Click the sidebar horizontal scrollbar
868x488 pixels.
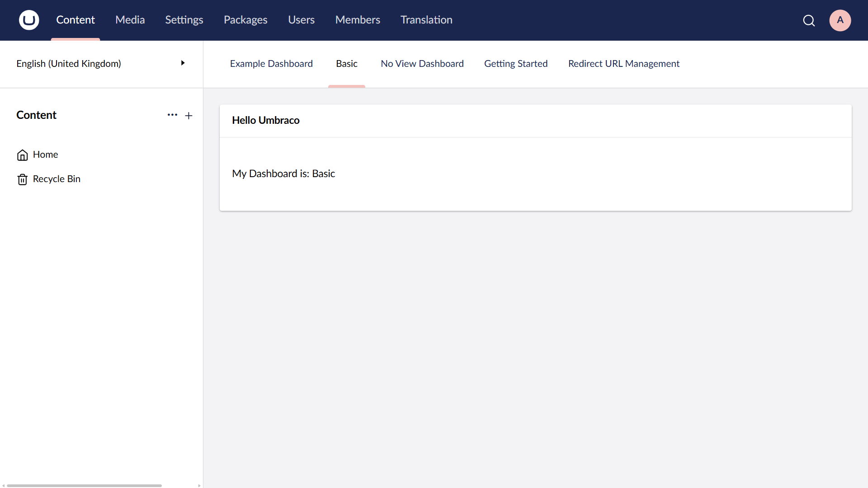point(85,485)
